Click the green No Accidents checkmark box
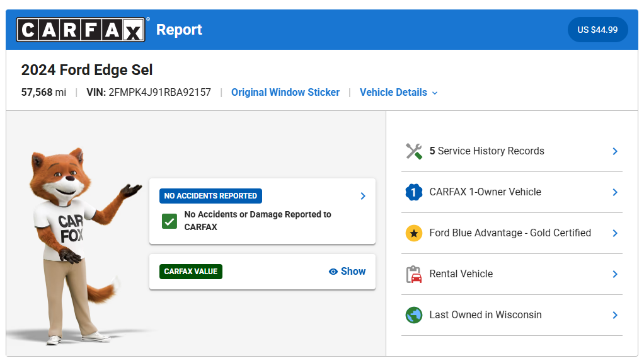Viewport: 644px width, 363px height. click(x=170, y=221)
